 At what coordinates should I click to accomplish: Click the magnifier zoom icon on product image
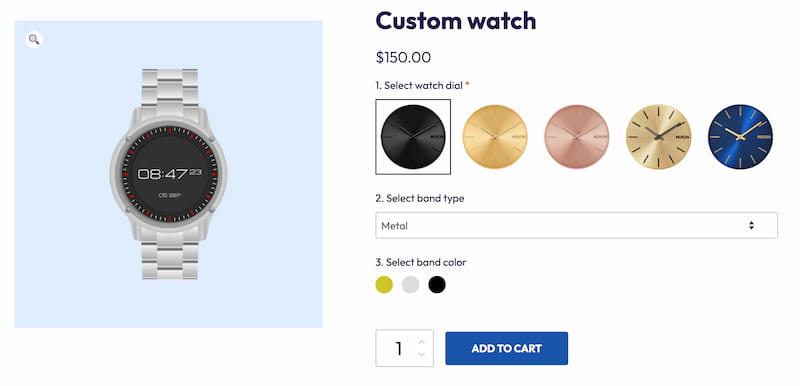[34, 39]
